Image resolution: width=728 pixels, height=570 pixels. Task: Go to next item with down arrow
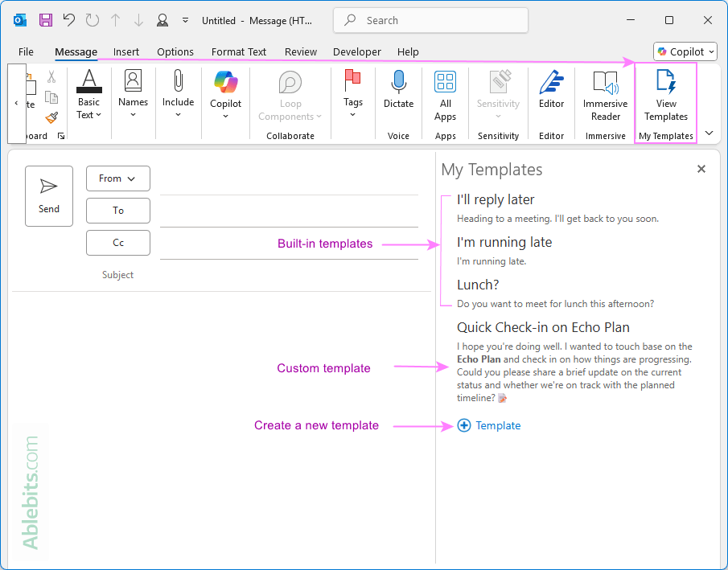tap(138, 20)
